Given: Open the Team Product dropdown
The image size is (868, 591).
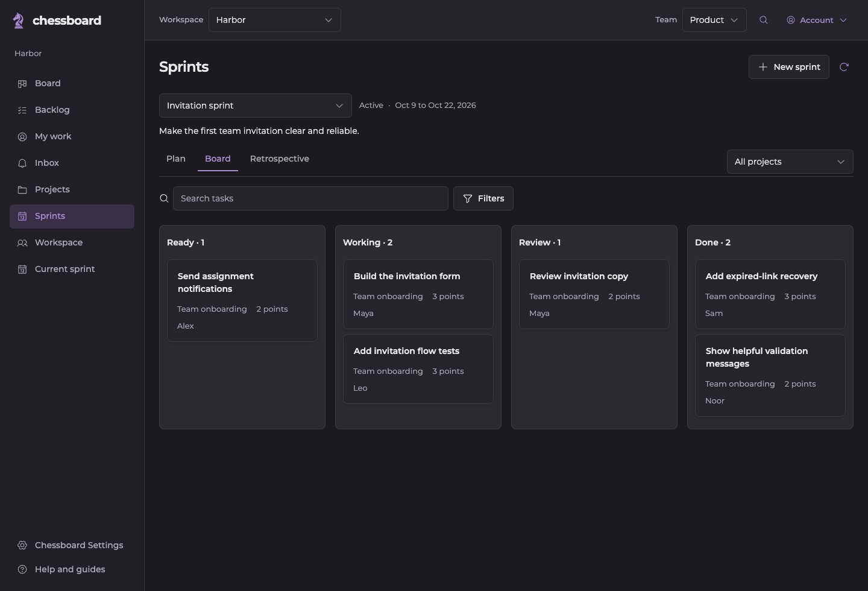Looking at the screenshot, I should 714,20.
